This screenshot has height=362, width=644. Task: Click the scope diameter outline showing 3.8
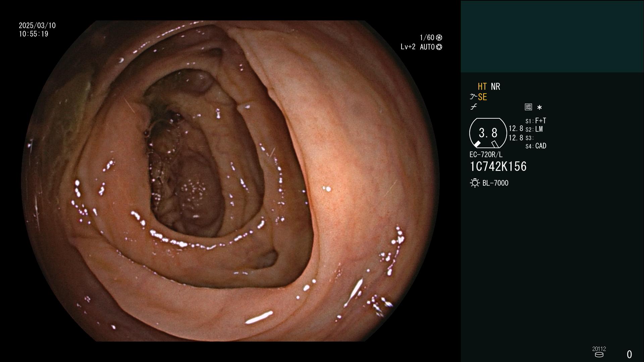488,133
